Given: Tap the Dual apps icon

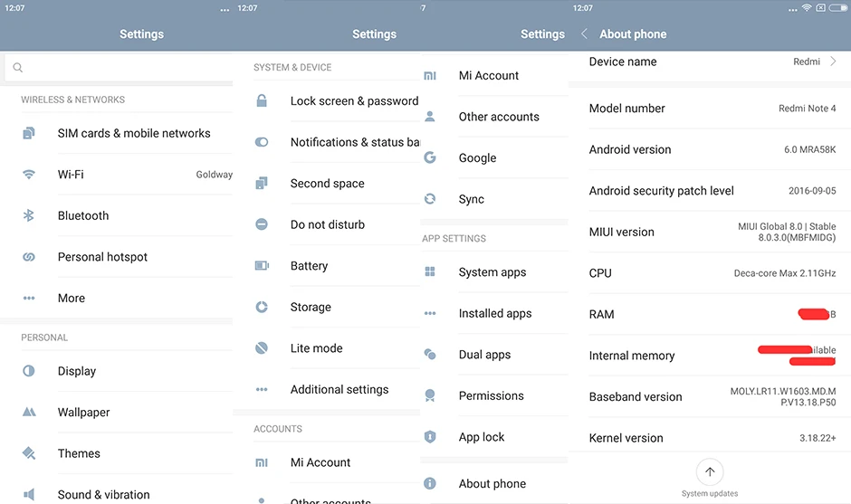Looking at the screenshot, I should point(430,355).
